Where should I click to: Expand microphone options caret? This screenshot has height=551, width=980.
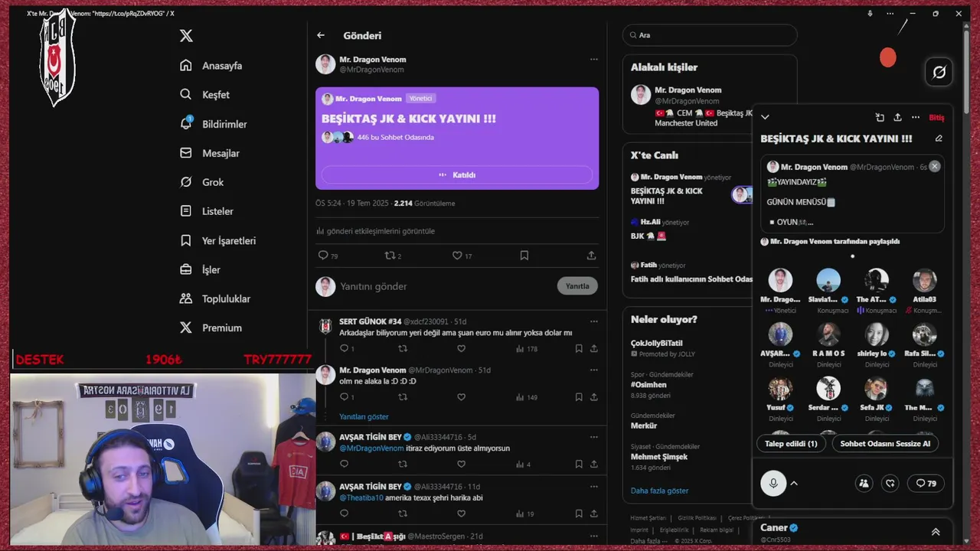(x=794, y=484)
